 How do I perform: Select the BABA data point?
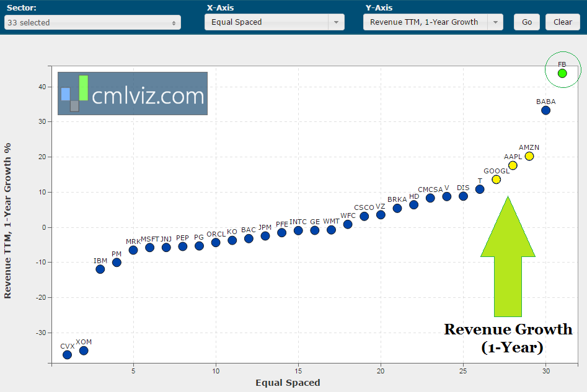[x=545, y=110]
